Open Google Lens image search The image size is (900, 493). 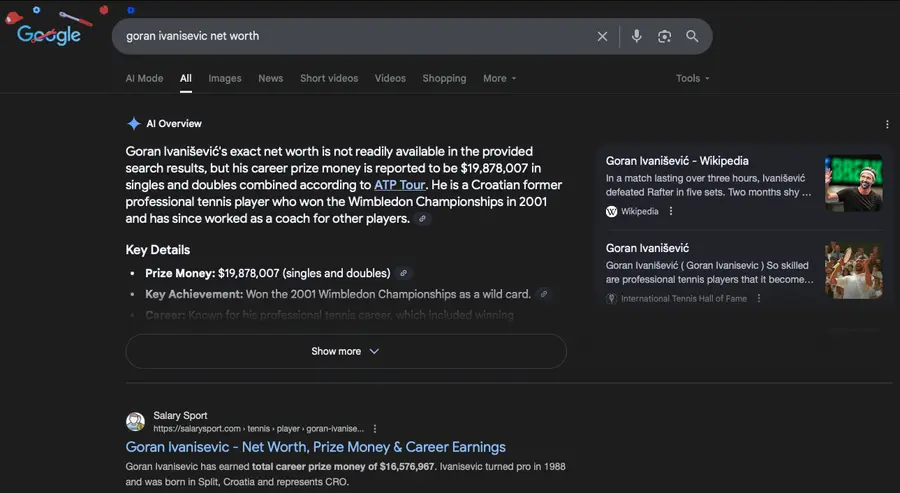[x=664, y=36]
